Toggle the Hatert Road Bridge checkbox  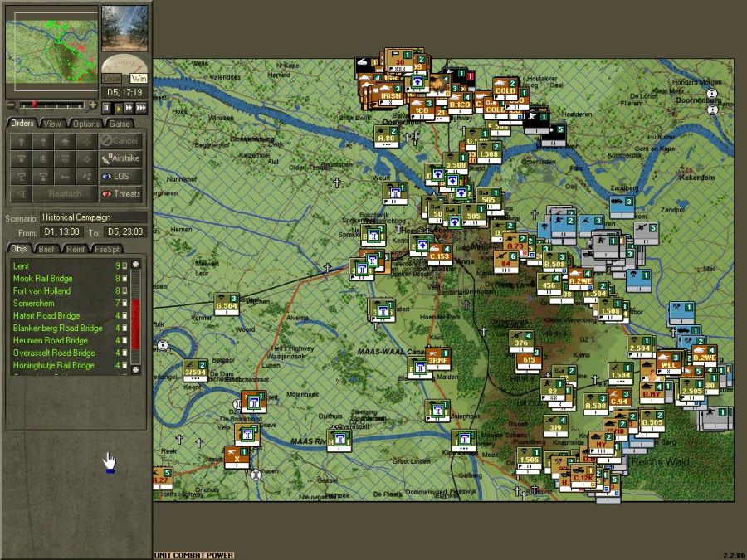(124, 315)
